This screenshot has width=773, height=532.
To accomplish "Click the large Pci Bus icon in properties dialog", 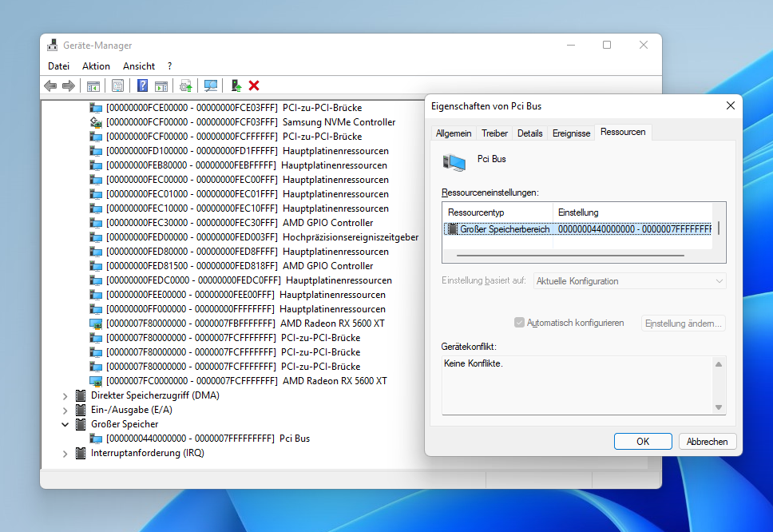I will pos(454,162).
